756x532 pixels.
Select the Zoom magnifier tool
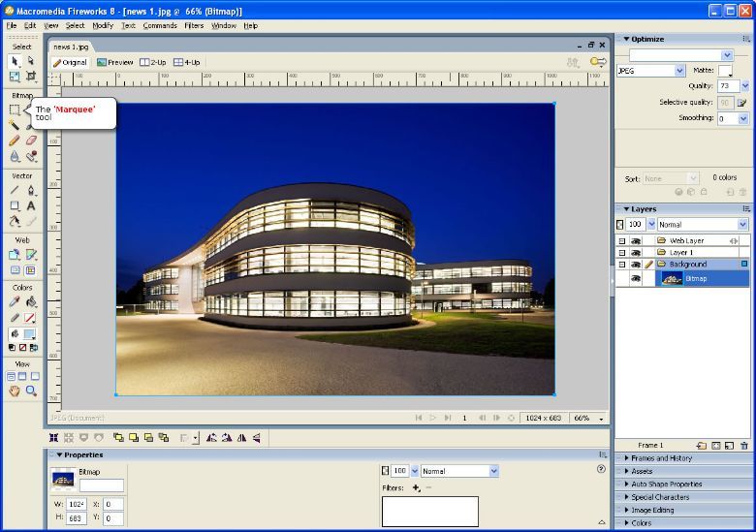[x=31, y=391]
